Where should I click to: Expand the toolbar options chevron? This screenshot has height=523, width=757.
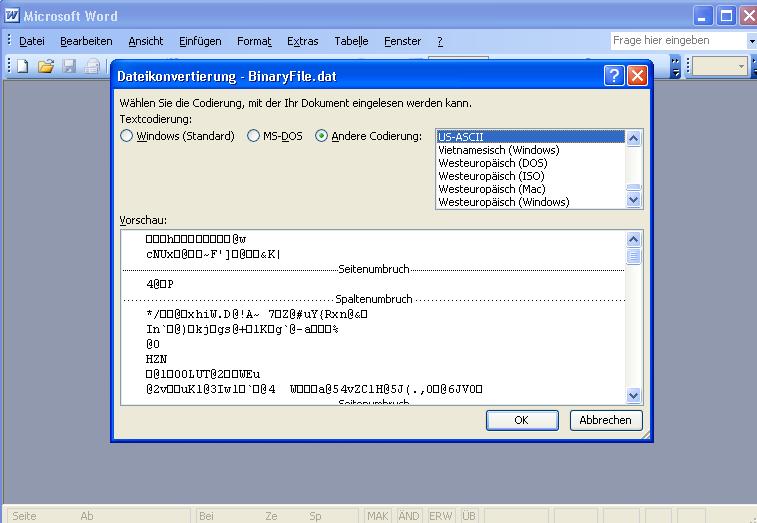(x=675, y=67)
